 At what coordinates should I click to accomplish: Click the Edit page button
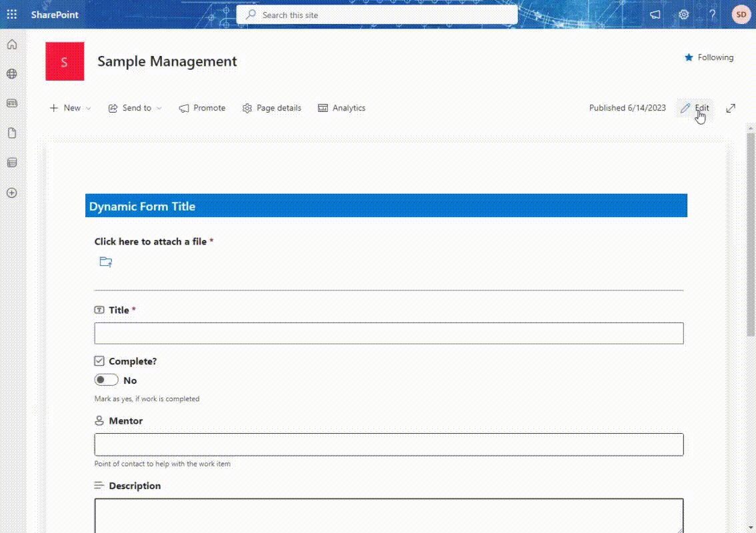coord(695,108)
